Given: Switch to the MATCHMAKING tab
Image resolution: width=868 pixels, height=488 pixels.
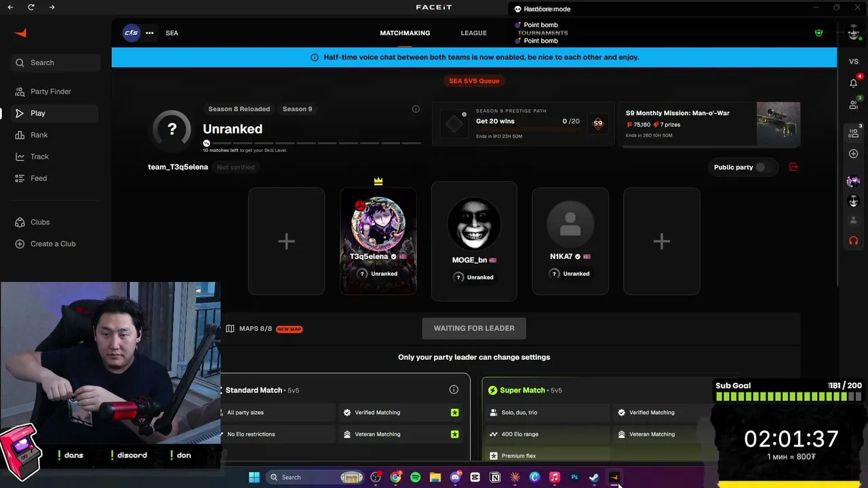Looking at the screenshot, I should tap(405, 33).
